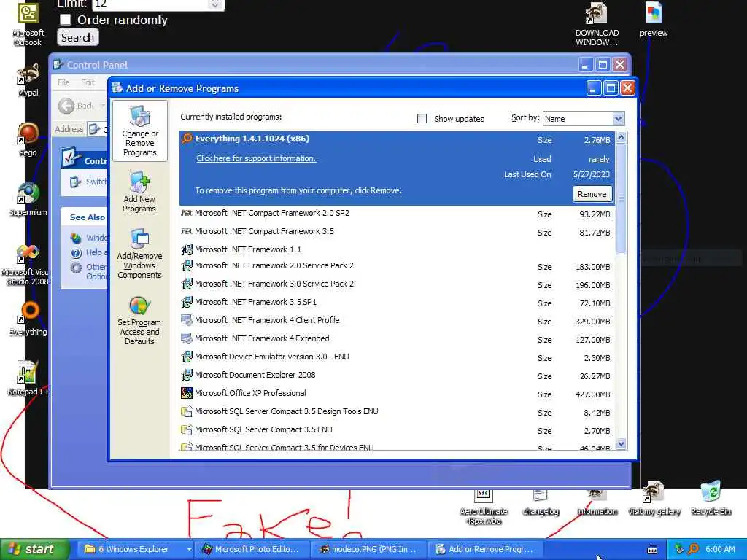Screen dimensions: 747x560
Task: Launch Microsoft Visual Studio 2008 shortcut
Action: click(26, 264)
